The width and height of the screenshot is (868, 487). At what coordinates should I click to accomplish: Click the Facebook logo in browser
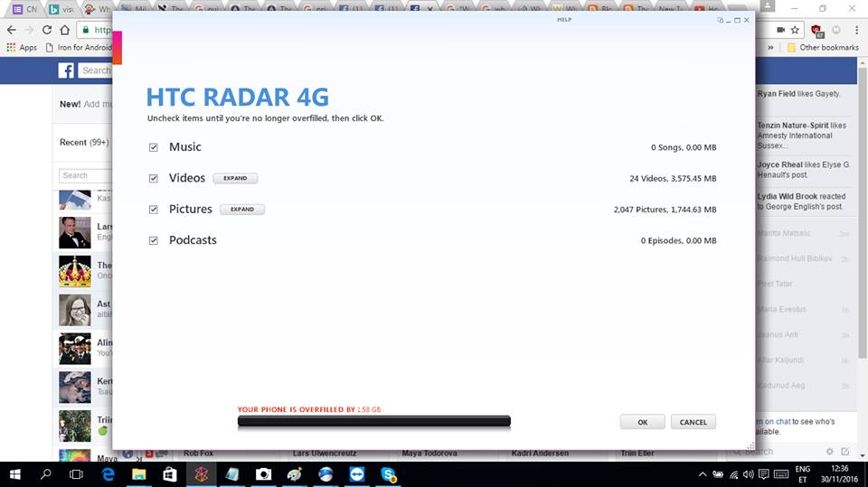[66, 70]
